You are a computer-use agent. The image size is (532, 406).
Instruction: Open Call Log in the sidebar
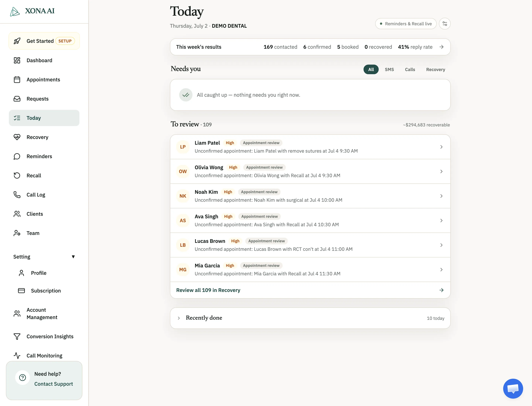pos(44,195)
